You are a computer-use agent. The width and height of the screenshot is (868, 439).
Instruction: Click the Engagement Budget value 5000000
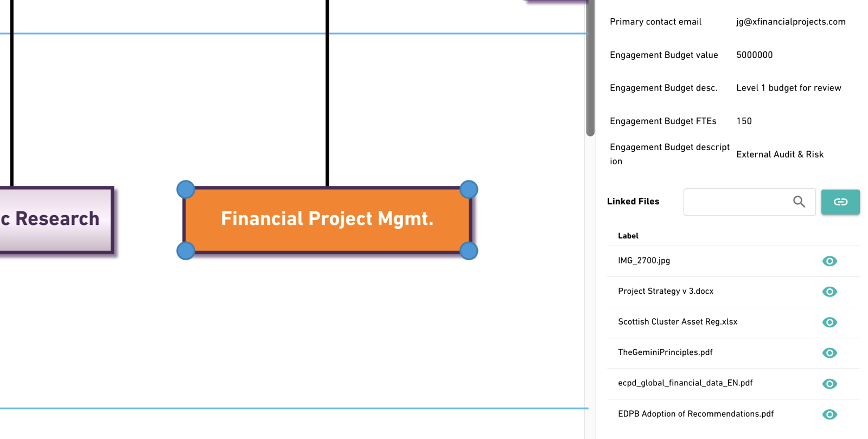pyautogui.click(x=754, y=55)
